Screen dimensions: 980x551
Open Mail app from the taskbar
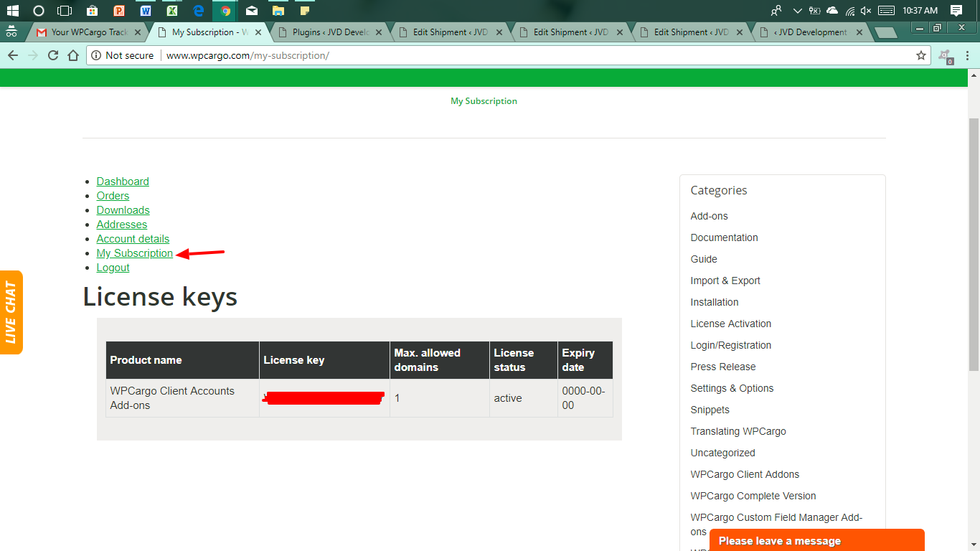pos(252,11)
